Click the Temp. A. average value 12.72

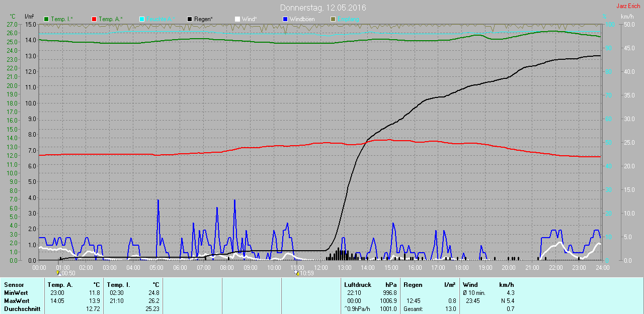coord(93,309)
